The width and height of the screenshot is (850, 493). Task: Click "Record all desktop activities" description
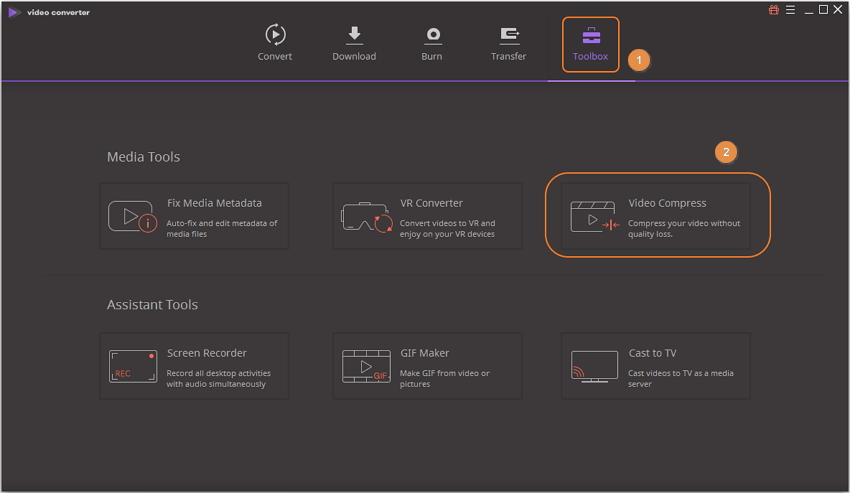pos(218,379)
